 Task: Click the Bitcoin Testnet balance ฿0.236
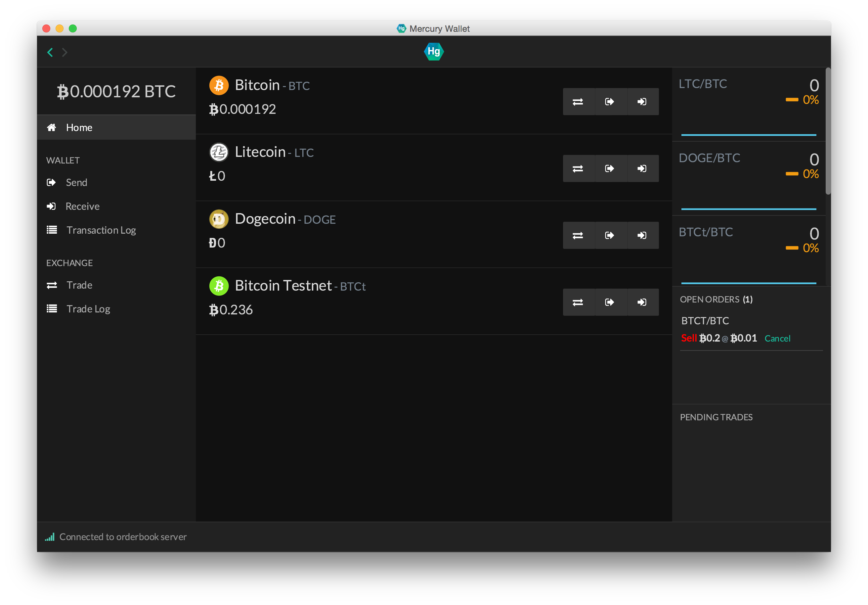pyautogui.click(x=231, y=310)
